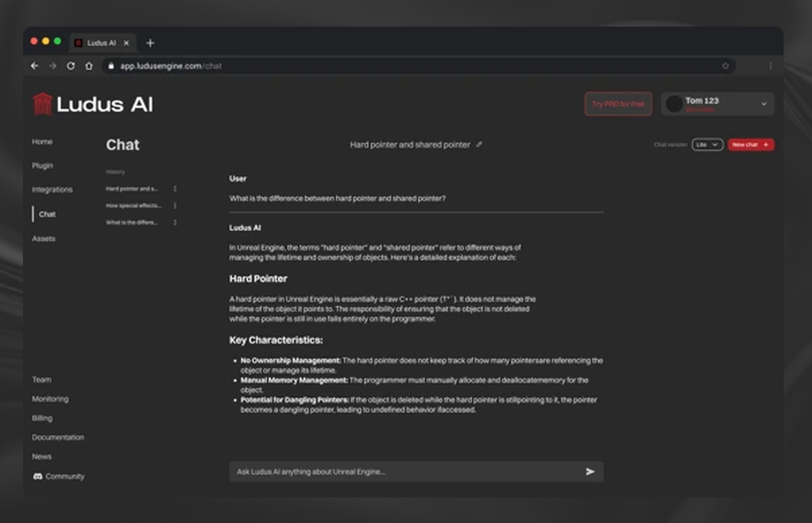Open Team page in sidebar

(41, 379)
